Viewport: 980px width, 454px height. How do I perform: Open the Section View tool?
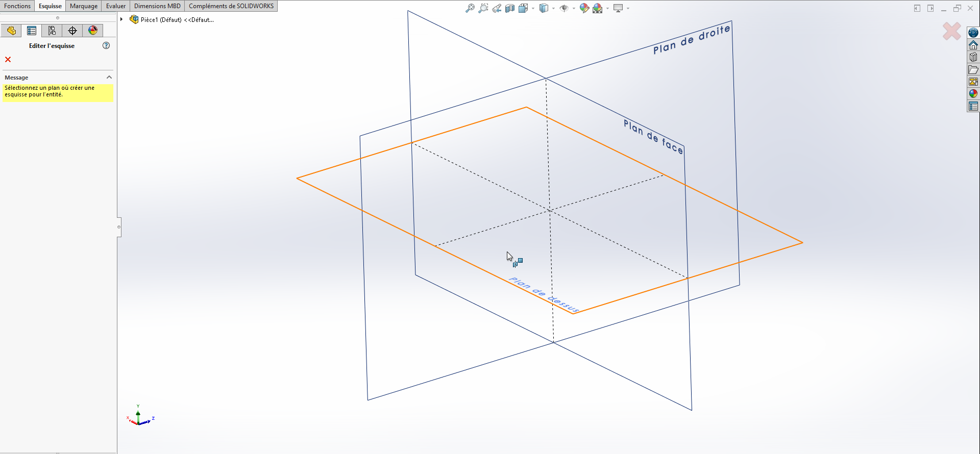tap(509, 8)
